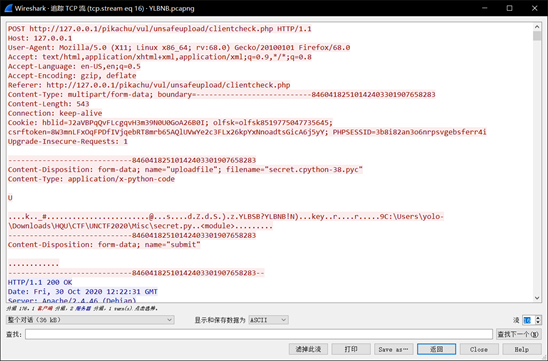Click the Server: Apache line

click(72, 300)
